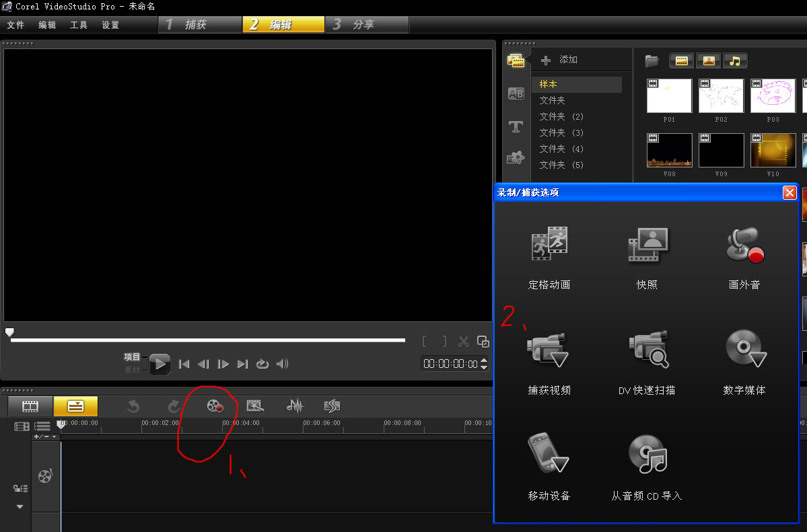Click the redo arrow in timeline toolbar
The width and height of the screenshot is (807, 532).
[174, 406]
